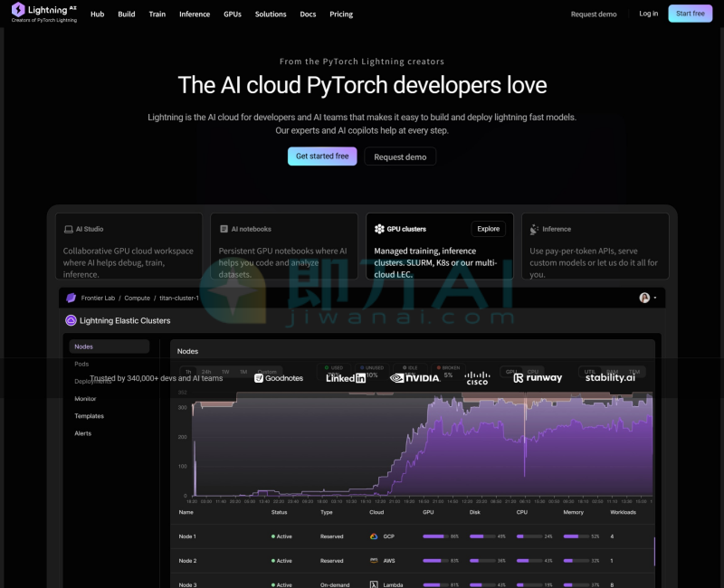Click the Lightning AI logo
This screenshot has width=724, height=588.
point(43,12)
